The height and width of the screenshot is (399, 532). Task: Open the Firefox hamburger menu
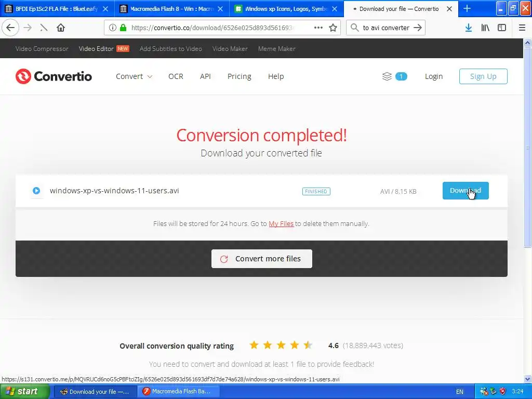point(522,28)
